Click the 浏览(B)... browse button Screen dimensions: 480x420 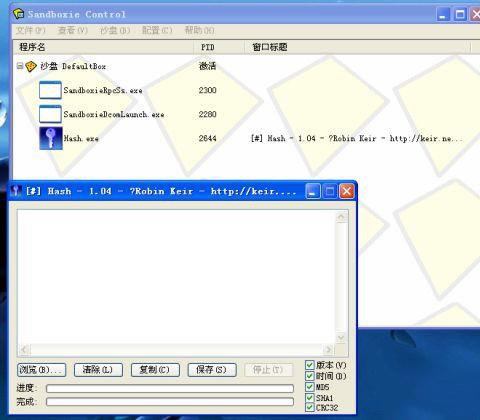click(42, 370)
